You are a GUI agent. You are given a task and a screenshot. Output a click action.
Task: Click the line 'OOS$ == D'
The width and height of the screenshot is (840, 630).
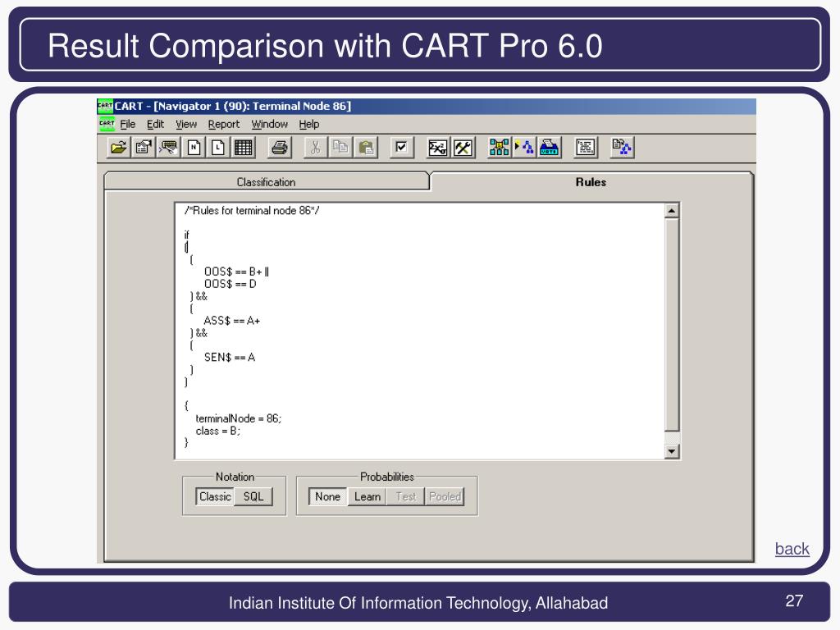(x=231, y=284)
